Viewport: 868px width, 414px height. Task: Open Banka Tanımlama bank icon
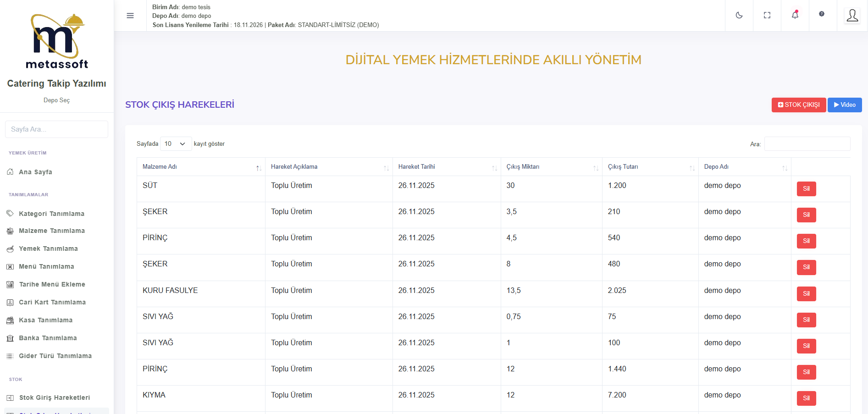pyautogui.click(x=10, y=338)
